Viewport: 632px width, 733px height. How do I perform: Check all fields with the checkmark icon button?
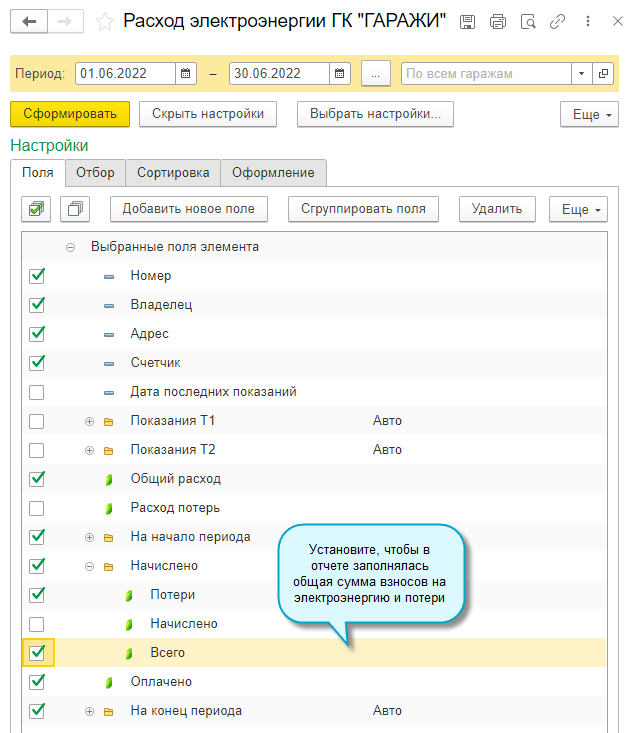click(36, 208)
